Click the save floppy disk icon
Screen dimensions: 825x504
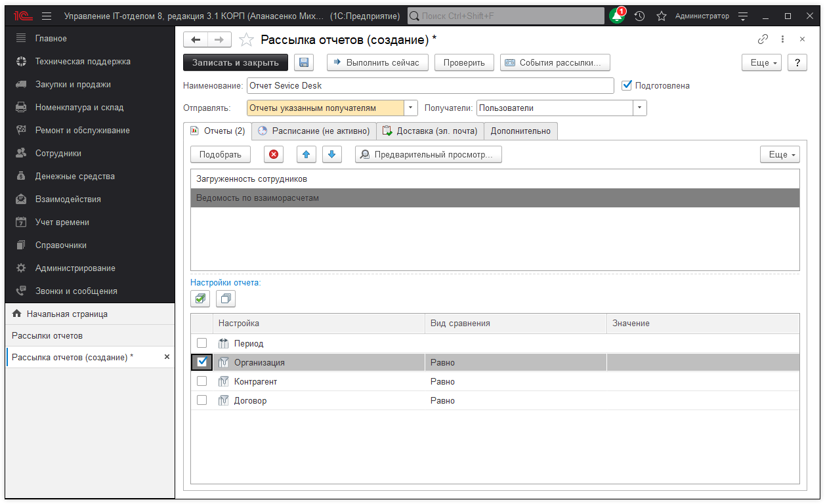point(304,62)
